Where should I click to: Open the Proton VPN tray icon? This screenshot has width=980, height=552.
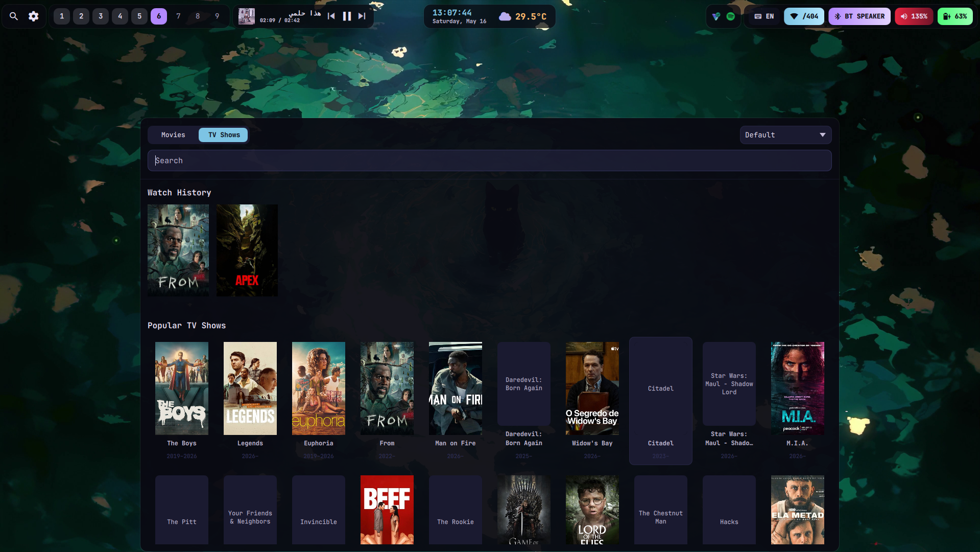pyautogui.click(x=716, y=16)
